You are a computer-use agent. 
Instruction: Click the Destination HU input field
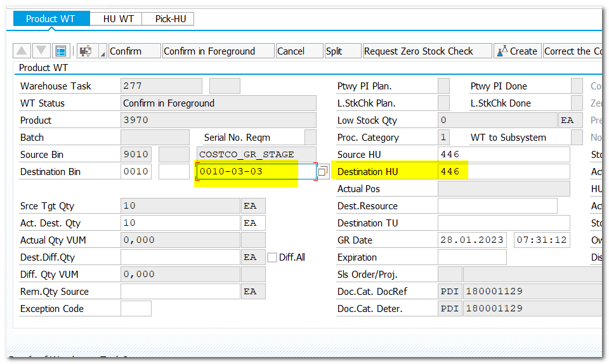pyautogui.click(x=503, y=172)
